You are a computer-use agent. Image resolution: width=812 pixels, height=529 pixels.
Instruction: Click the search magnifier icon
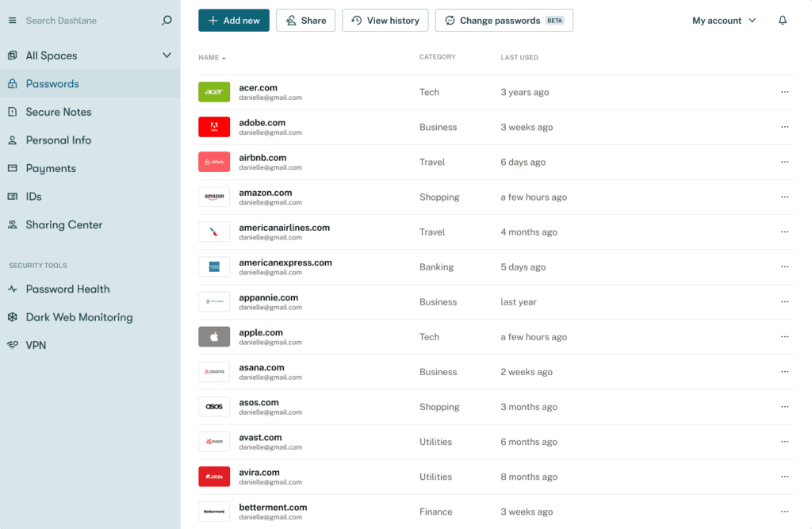click(x=166, y=19)
